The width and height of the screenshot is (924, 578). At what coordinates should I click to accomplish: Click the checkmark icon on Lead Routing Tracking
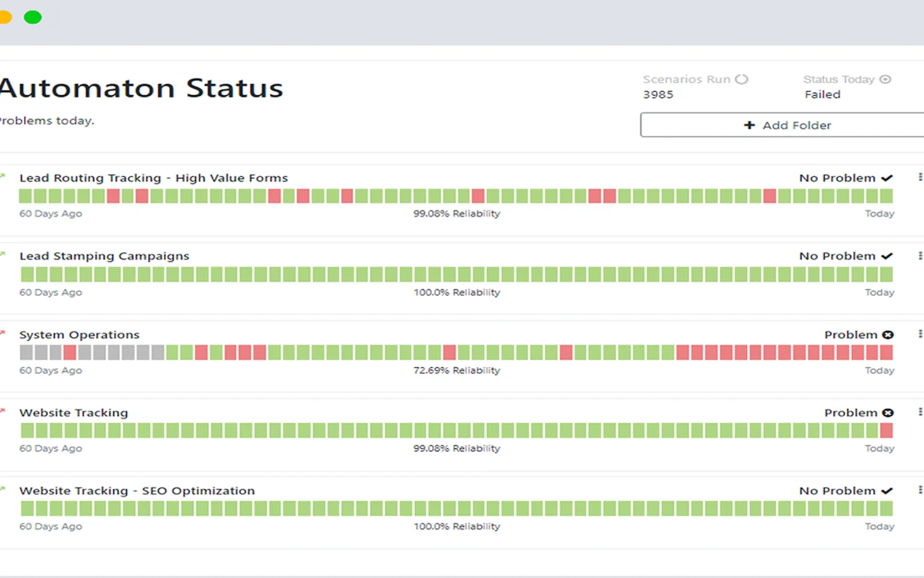click(887, 178)
